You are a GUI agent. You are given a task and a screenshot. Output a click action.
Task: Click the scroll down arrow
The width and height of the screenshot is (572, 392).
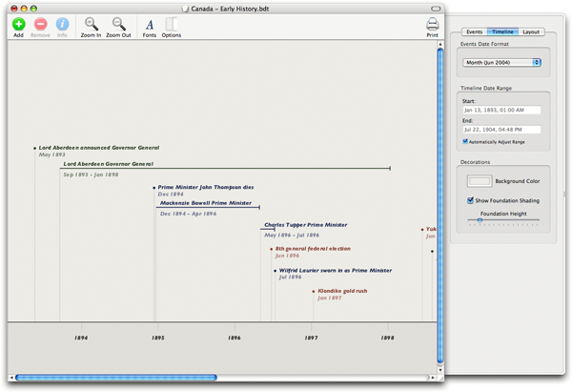click(x=440, y=370)
